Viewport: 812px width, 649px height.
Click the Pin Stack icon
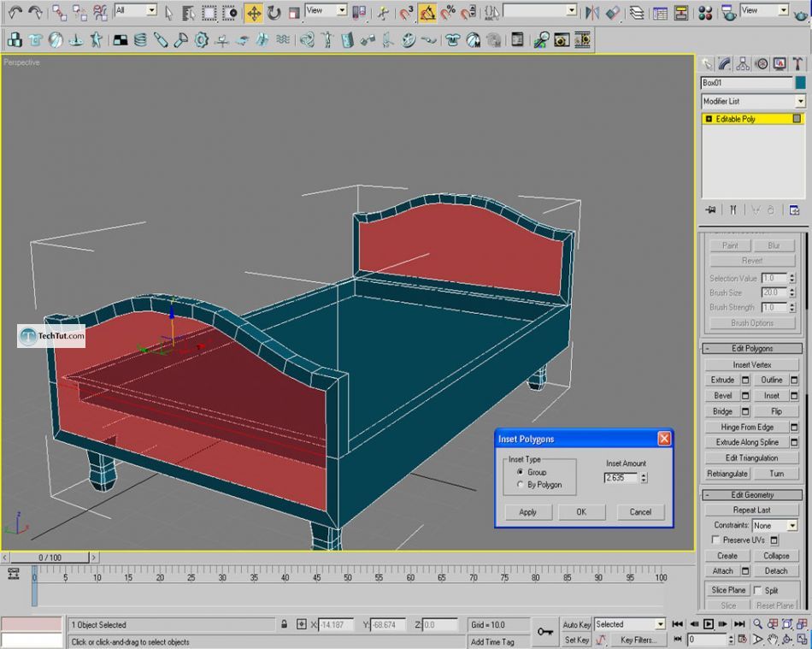pyautogui.click(x=710, y=209)
